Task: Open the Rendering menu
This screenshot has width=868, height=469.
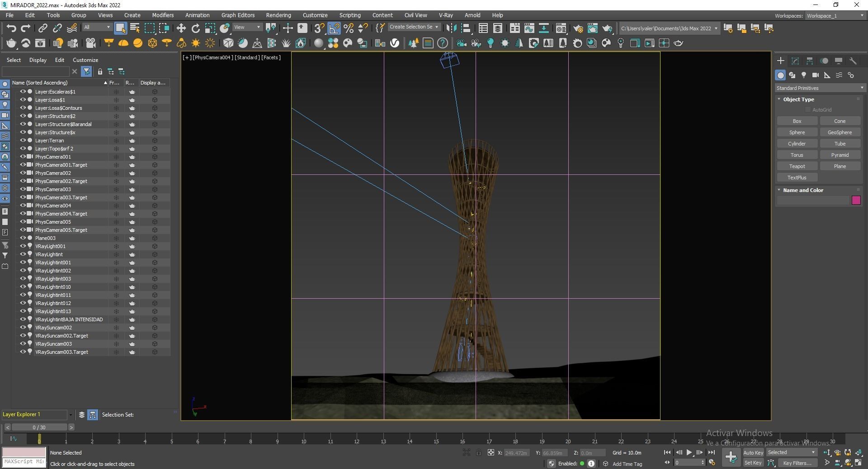Action: [x=278, y=15]
